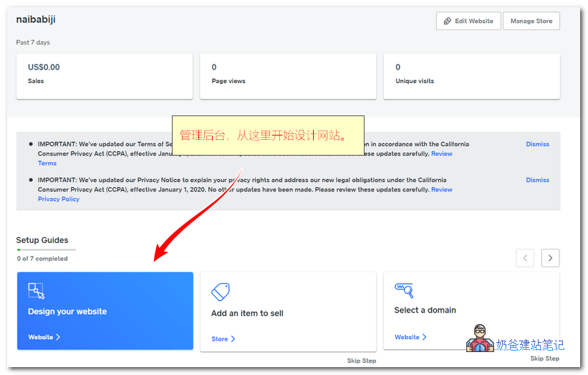Click the Setup Guides progress bar
Image resolution: width=588 pixels, height=375 pixels.
pos(46,250)
